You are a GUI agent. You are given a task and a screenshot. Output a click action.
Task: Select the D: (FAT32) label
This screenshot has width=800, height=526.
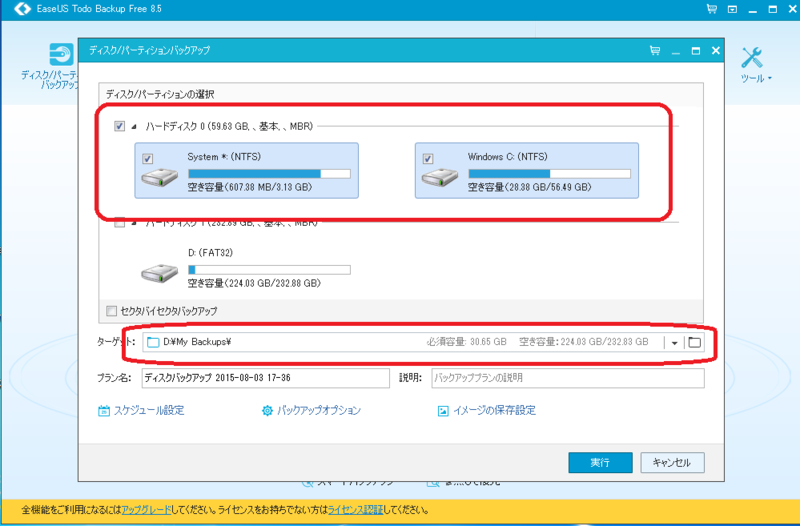pos(211,253)
